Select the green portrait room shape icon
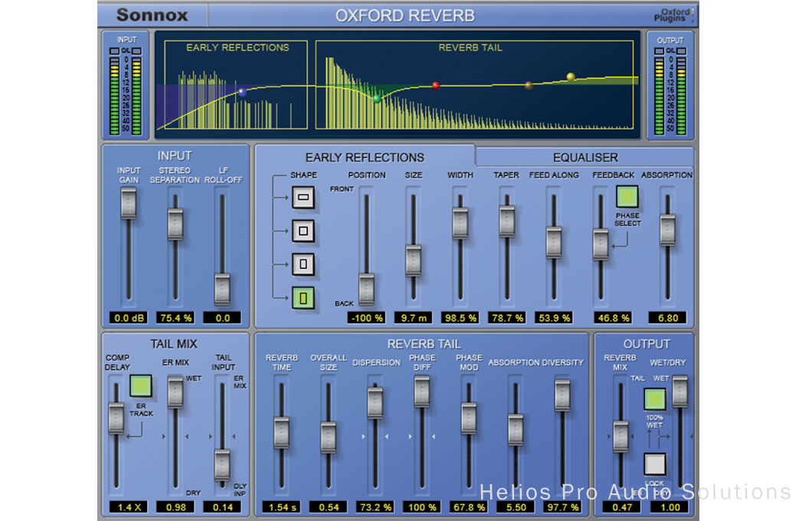The image size is (812, 521). tap(303, 298)
